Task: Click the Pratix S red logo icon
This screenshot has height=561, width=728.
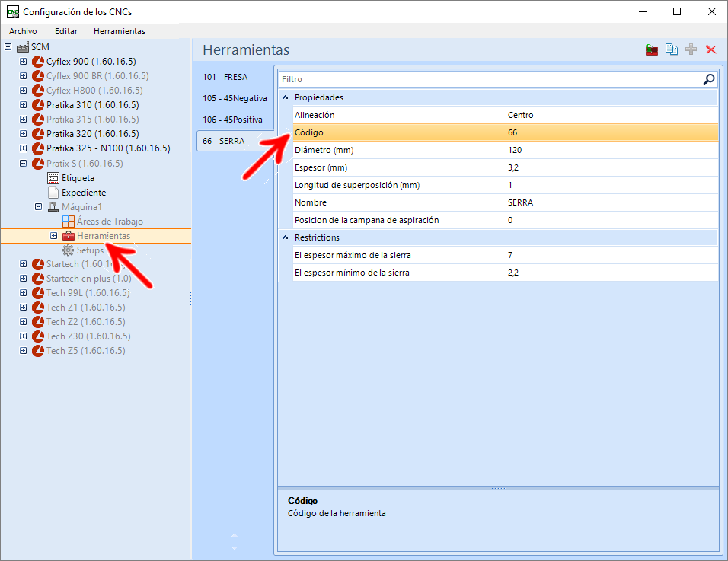Action: 38,164
